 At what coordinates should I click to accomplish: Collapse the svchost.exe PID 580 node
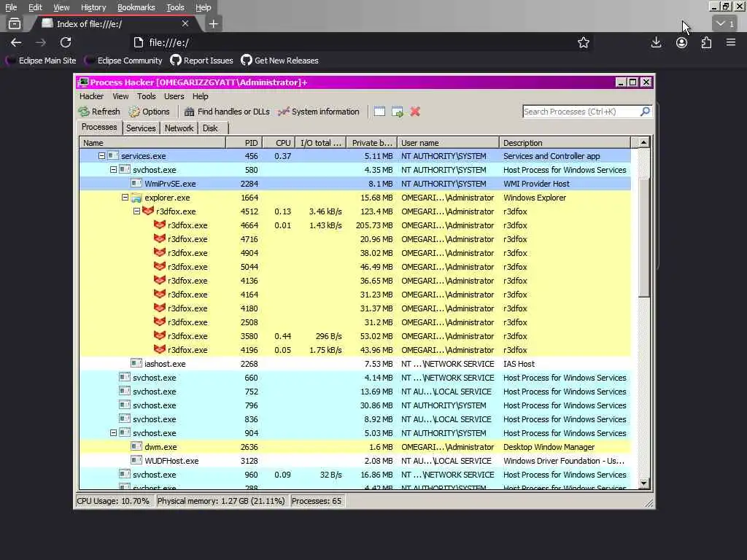[x=113, y=169]
